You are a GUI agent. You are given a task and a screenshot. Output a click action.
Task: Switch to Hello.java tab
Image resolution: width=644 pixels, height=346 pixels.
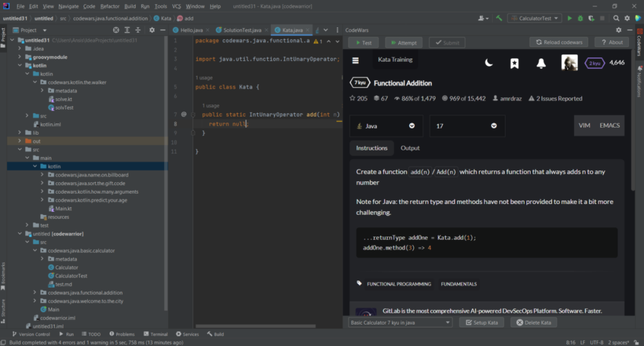pos(191,30)
